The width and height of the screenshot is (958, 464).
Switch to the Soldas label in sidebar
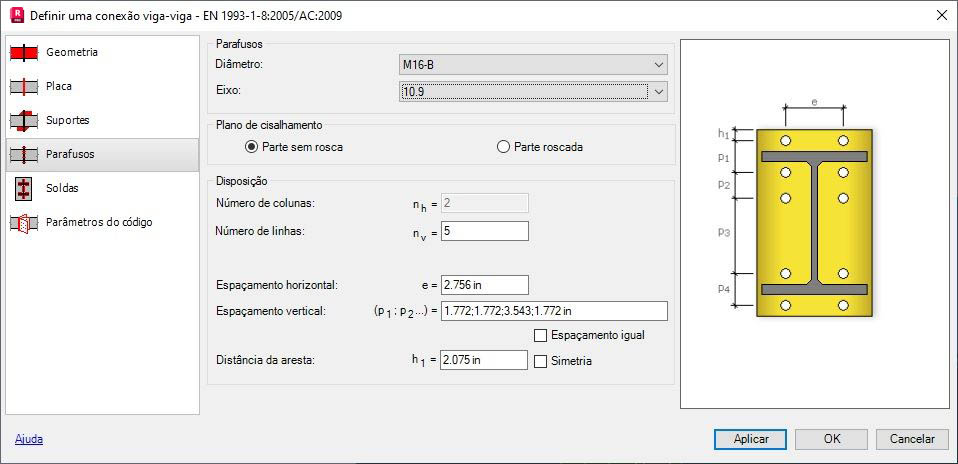[62, 188]
